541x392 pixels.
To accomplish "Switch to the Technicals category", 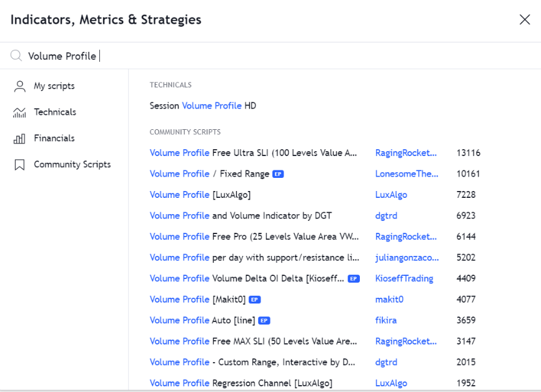I will (55, 112).
